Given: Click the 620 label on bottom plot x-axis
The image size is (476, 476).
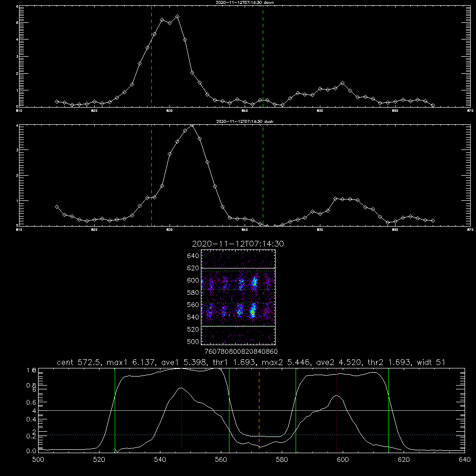Looking at the screenshot, I should pos(404,460).
